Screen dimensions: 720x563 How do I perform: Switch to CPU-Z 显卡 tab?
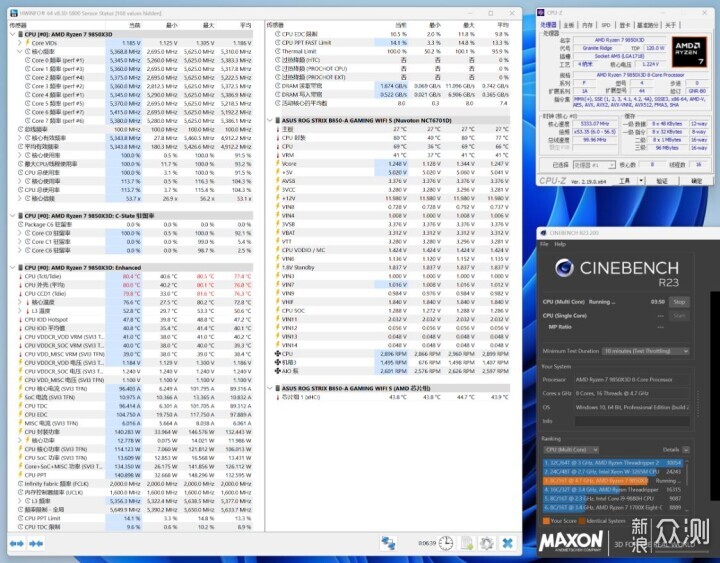point(624,25)
